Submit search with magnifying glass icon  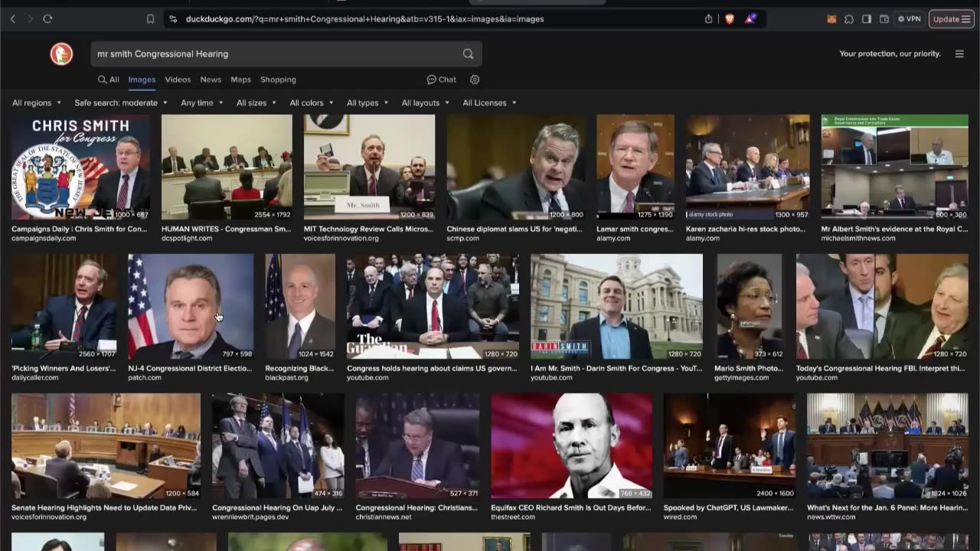(468, 54)
